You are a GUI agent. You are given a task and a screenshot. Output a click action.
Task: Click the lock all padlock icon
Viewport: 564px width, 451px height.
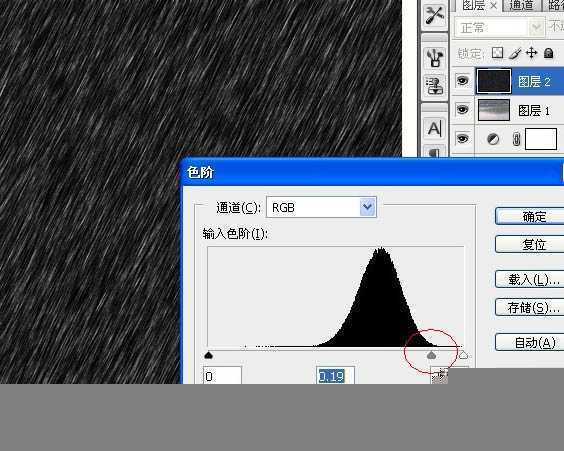coord(548,53)
